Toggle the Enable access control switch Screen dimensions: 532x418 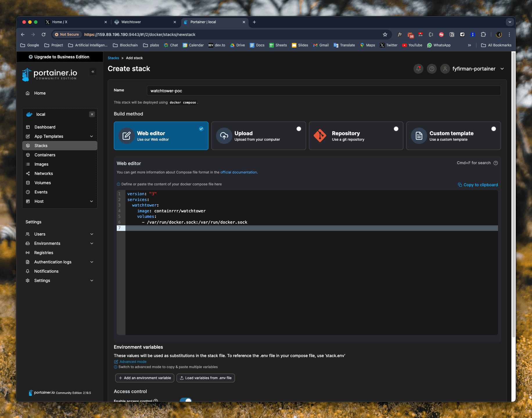point(186,400)
